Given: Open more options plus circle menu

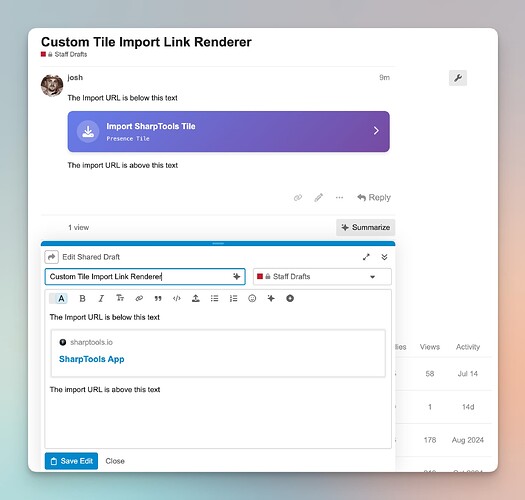Looking at the screenshot, I should pyautogui.click(x=290, y=298).
